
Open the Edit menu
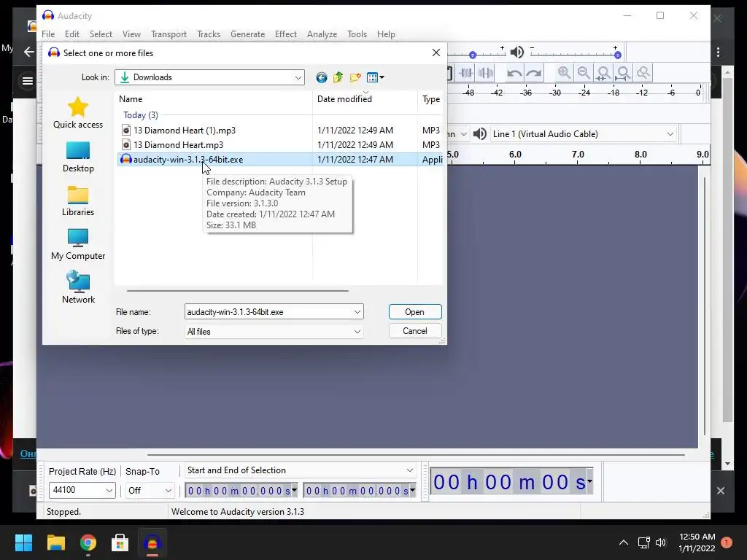click(x=72, y=34)
